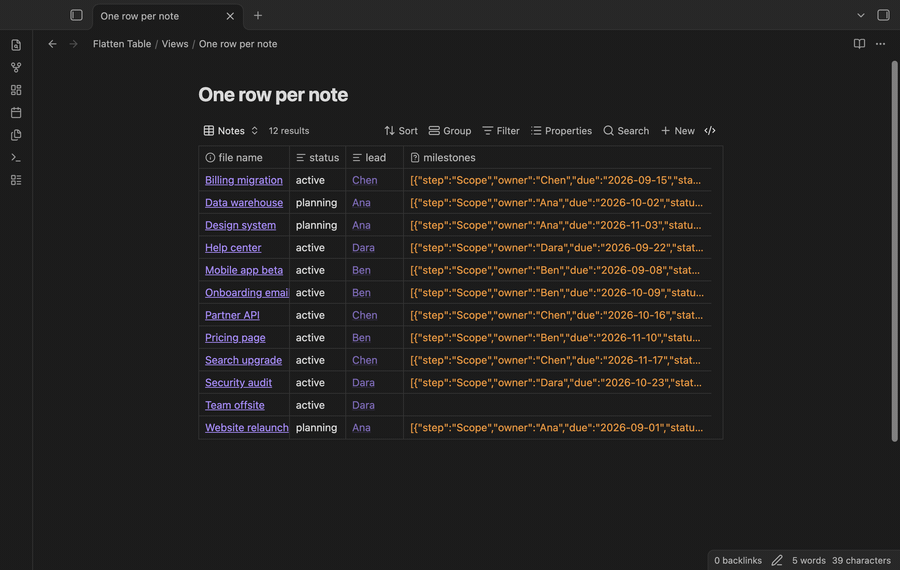Screen dimensions: 900x570
Task: Open a new tab with plus icon
Action: [258, 15]
